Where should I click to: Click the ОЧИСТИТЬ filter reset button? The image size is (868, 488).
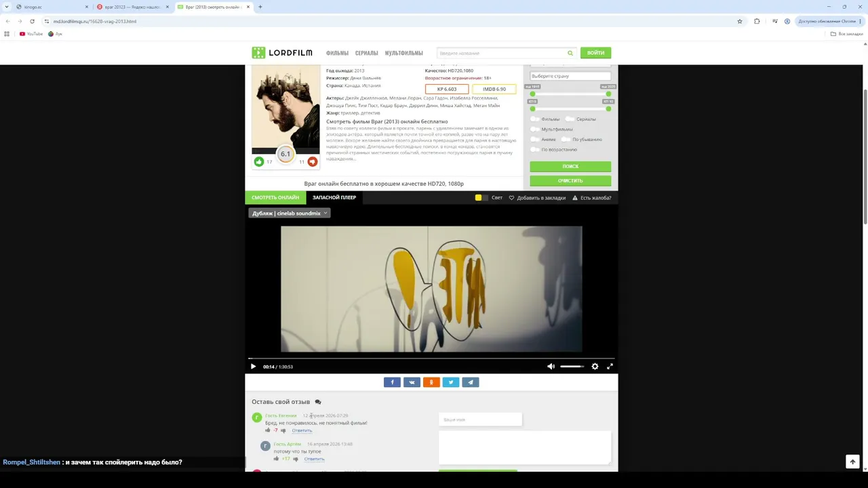(x=570, y=181)
